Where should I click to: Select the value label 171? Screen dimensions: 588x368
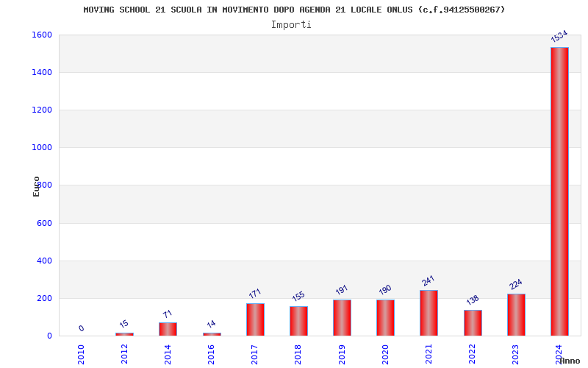pyautogui.click(x=254, y=293)
